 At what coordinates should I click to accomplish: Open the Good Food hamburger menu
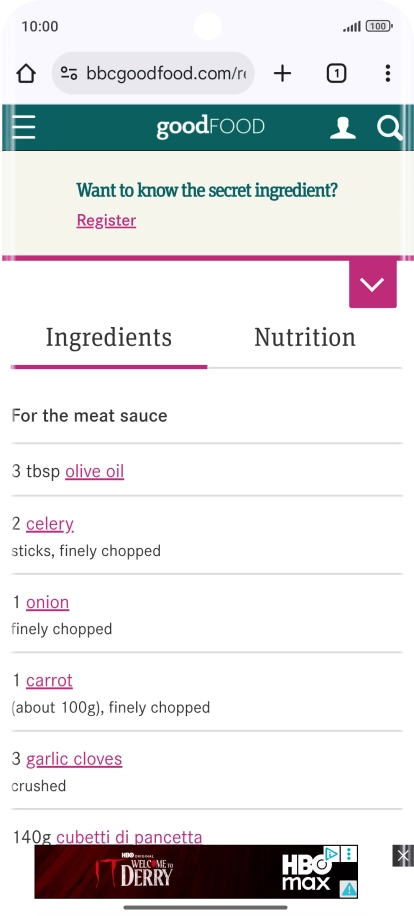[x=24, y=127]
